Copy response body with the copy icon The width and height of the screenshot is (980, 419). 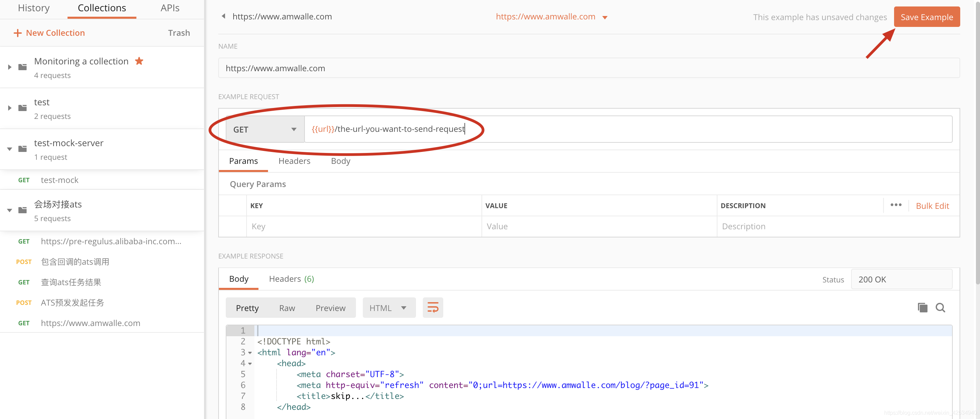(922, 308)
